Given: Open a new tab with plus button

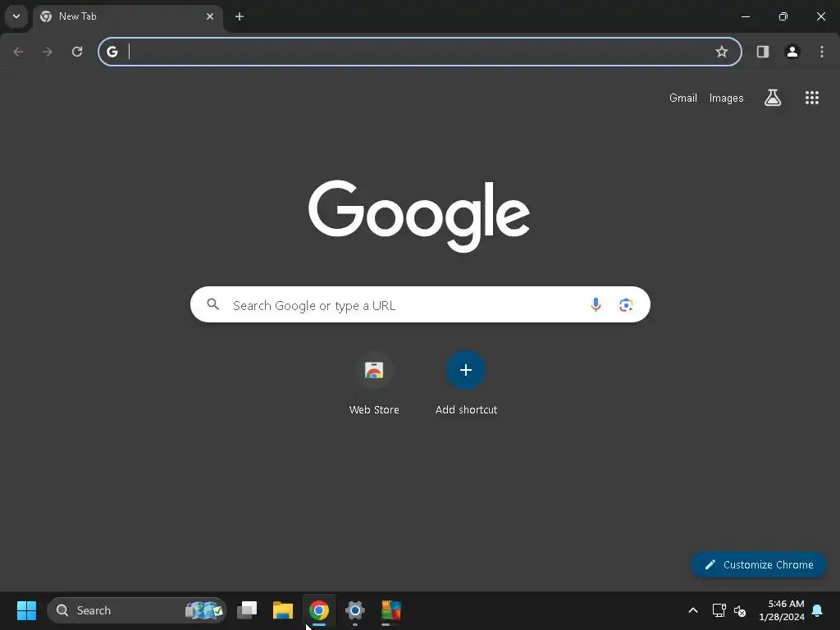Looking at the screenshot, I should 240,16.
